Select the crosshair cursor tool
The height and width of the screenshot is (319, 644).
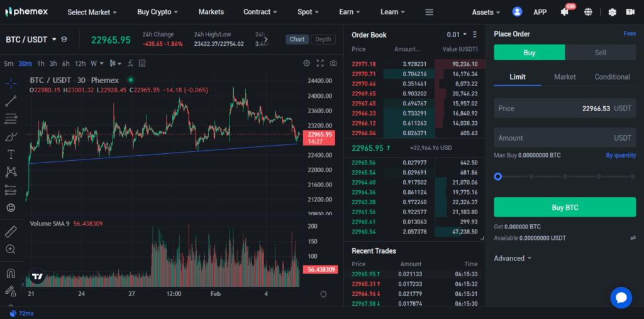click(x=11, y=84)
